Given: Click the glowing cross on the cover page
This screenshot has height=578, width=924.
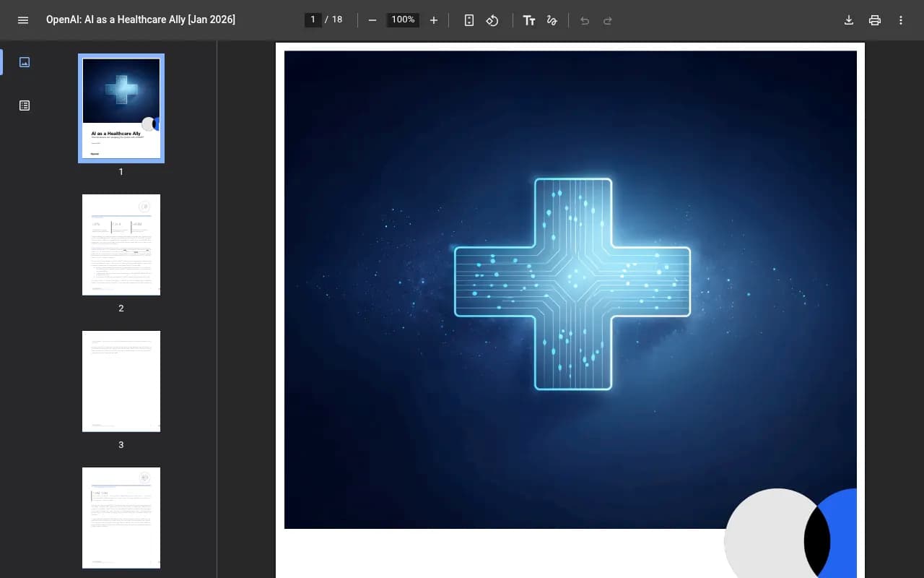Looking at the screenshot, I should [572, 284].
